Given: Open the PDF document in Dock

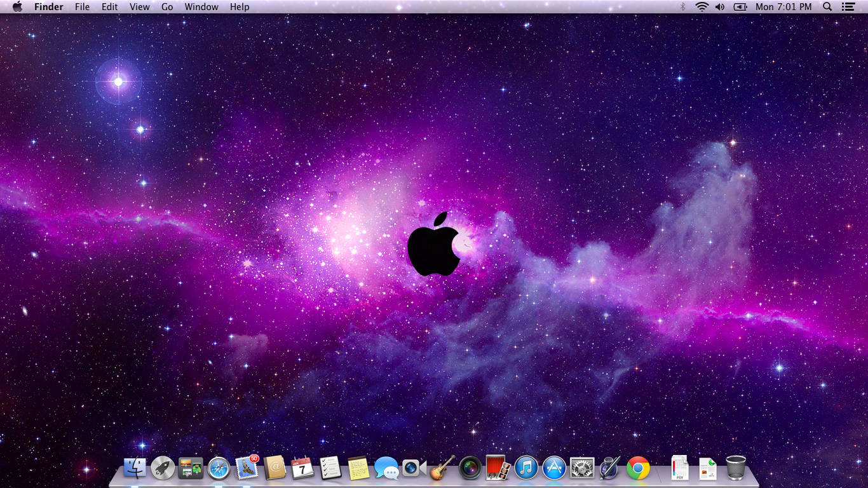Looking at the screenshot, I should point(680,468).
